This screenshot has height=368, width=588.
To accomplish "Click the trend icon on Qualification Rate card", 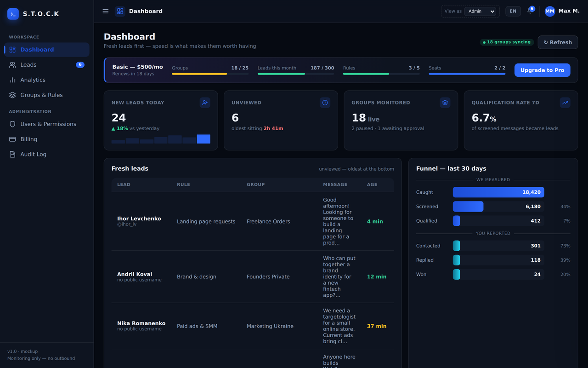I will (x=565, y=103).
